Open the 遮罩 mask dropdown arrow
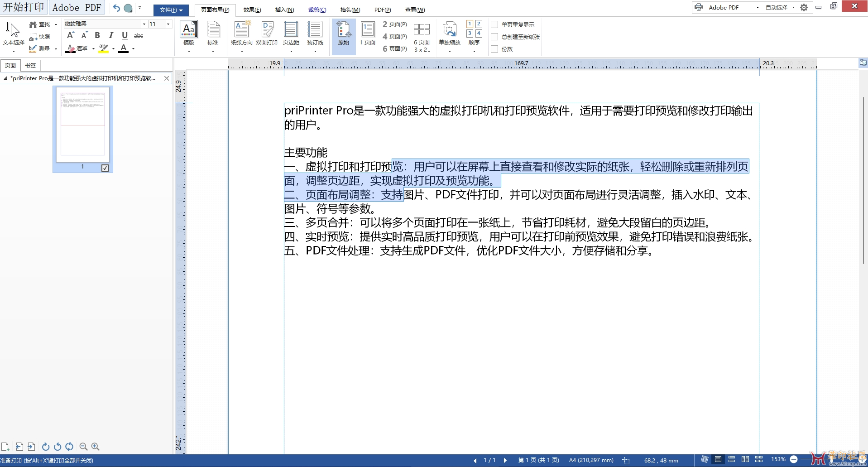 coord(93,48)
